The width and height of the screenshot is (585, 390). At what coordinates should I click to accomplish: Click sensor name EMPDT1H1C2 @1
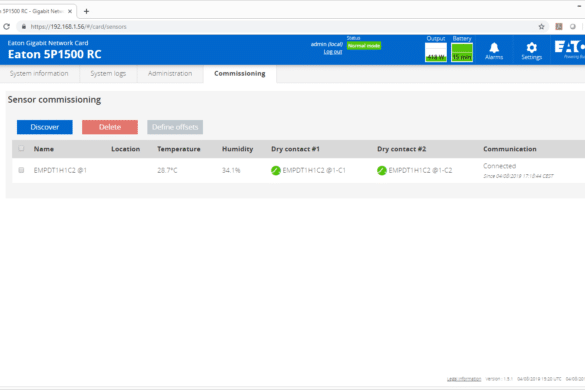pyautogui.click(x=60, y=170)
